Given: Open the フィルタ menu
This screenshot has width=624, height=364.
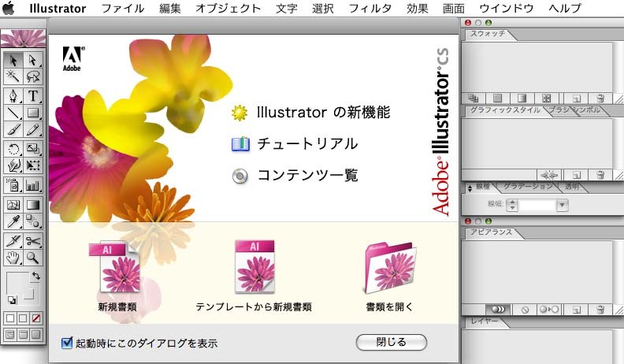Looking at the screenshot, I should 370,8.
